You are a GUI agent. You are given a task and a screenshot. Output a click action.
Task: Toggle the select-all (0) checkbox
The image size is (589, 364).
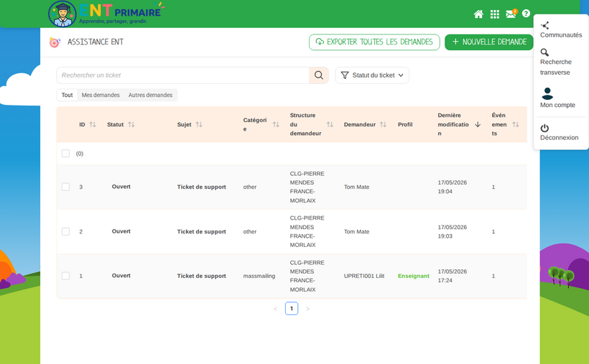[x=66, y=153]
